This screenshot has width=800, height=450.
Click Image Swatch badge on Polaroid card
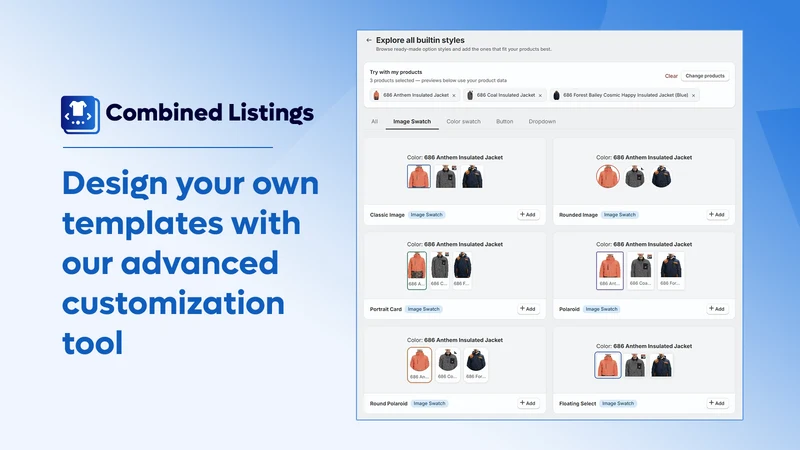(x=602, y=309)
